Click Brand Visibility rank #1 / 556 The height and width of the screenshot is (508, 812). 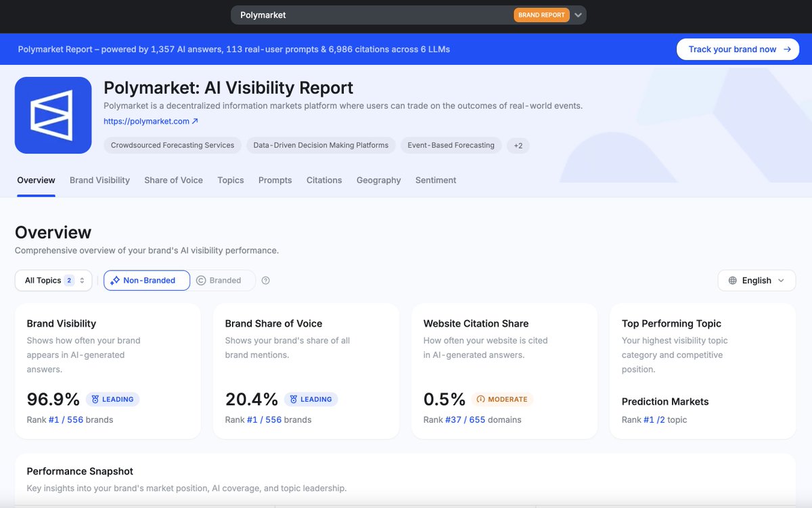pyautogui.click(x=66, y=419)
